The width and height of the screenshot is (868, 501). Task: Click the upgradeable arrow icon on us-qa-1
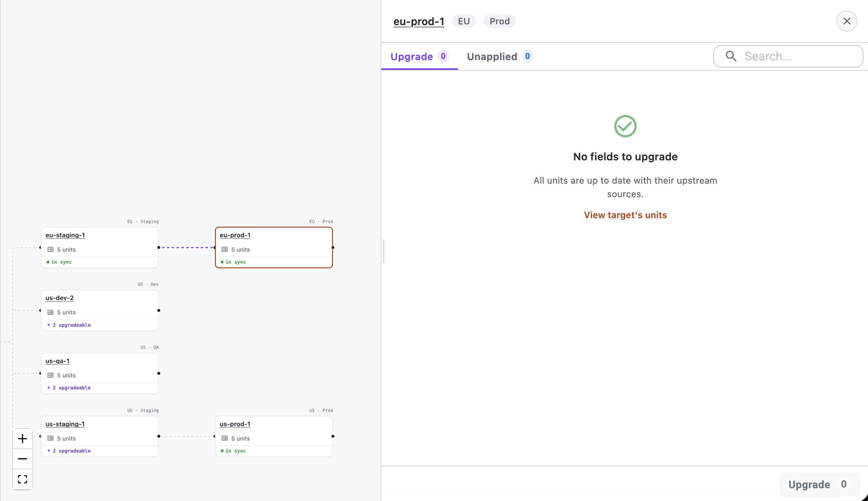click(49, 388)
